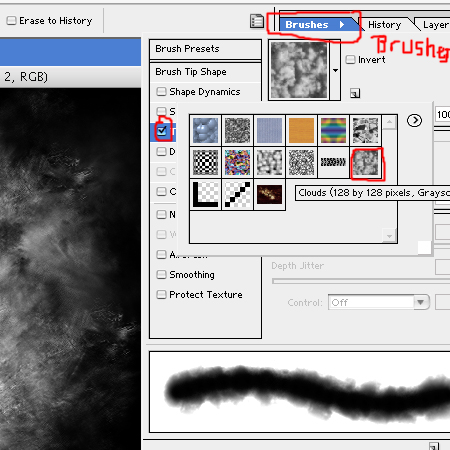Select the black-and-white checkerboard pattern
The image size is (450, 450).
(205, 162)
